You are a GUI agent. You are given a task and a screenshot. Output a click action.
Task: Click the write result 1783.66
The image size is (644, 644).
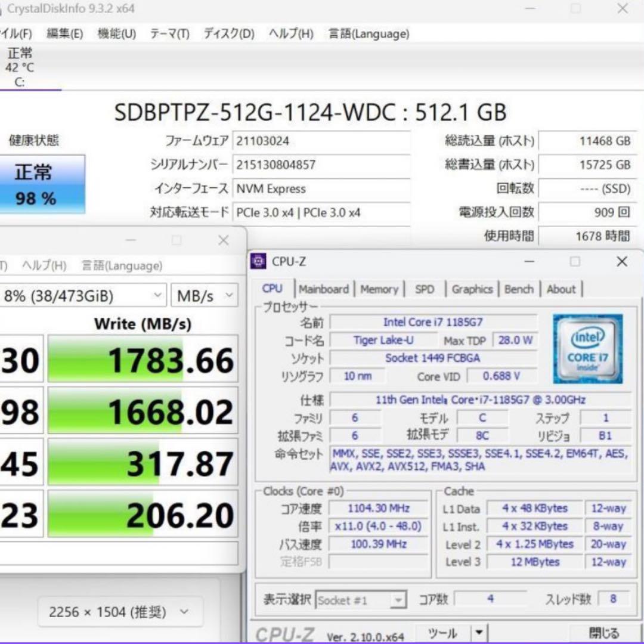point(143,359)
